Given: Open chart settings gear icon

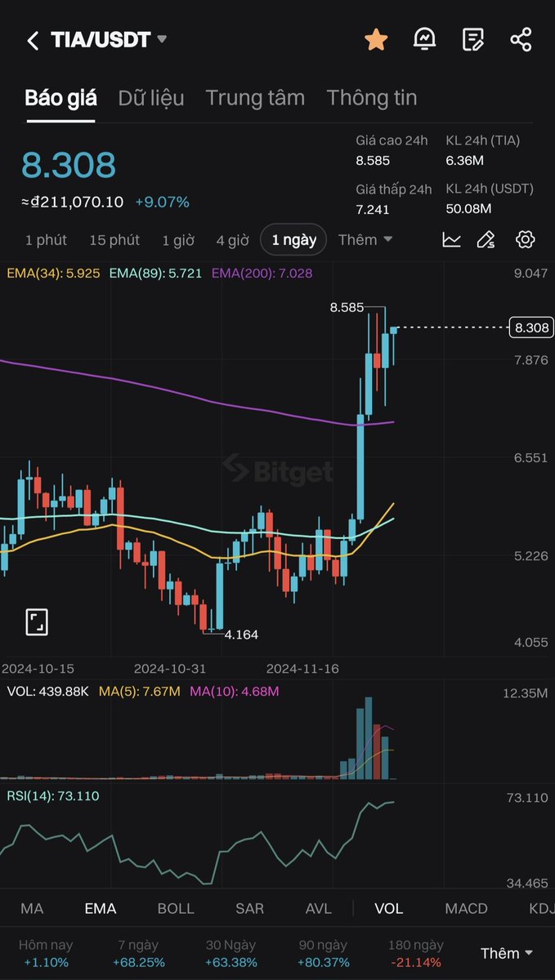Looking at the screenshot, I should click(526, 239).
